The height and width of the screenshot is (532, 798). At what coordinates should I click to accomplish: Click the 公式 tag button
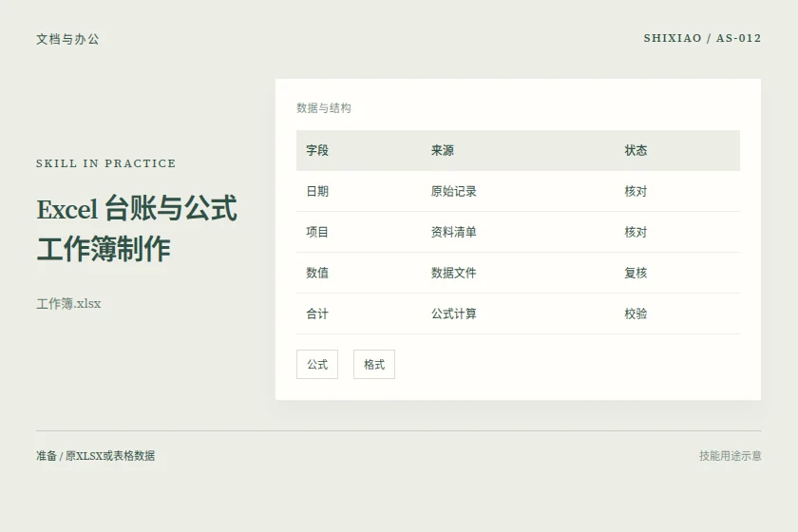[x=317, y=364]
